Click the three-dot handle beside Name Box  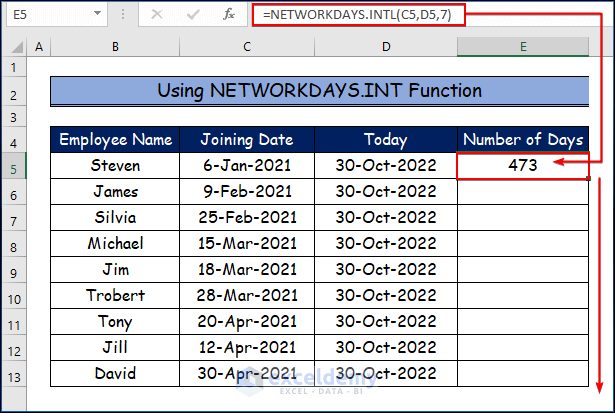coord(123,15)
